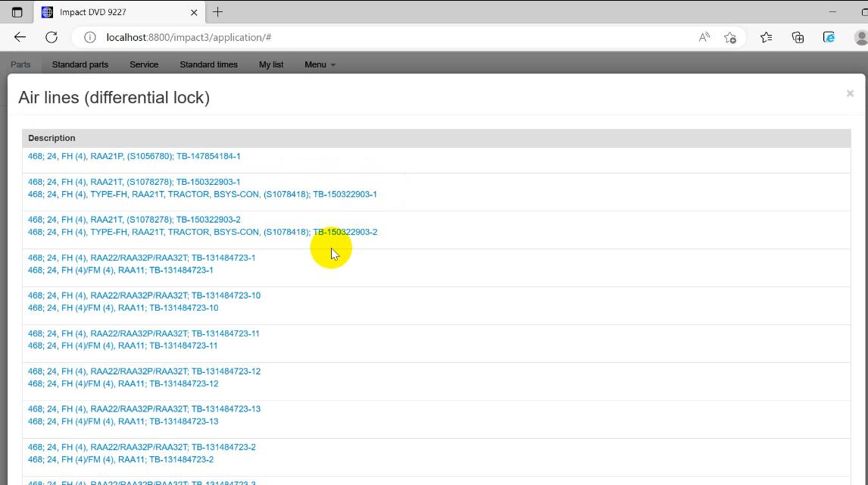The width and height of the screenshot is (868, 485).
Task: Select FH (4)/FM (4) RAA11 TB-131484723-10 link
Action: click(123, 308)
